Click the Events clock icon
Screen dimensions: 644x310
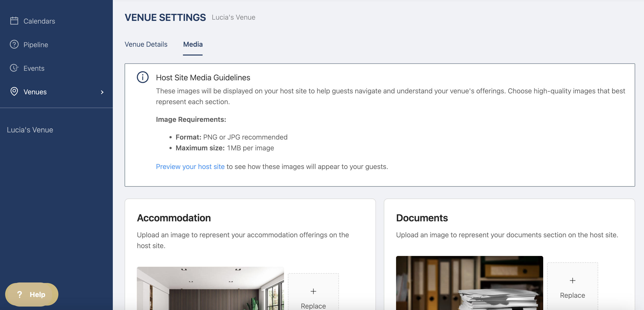tap(14, 68)
